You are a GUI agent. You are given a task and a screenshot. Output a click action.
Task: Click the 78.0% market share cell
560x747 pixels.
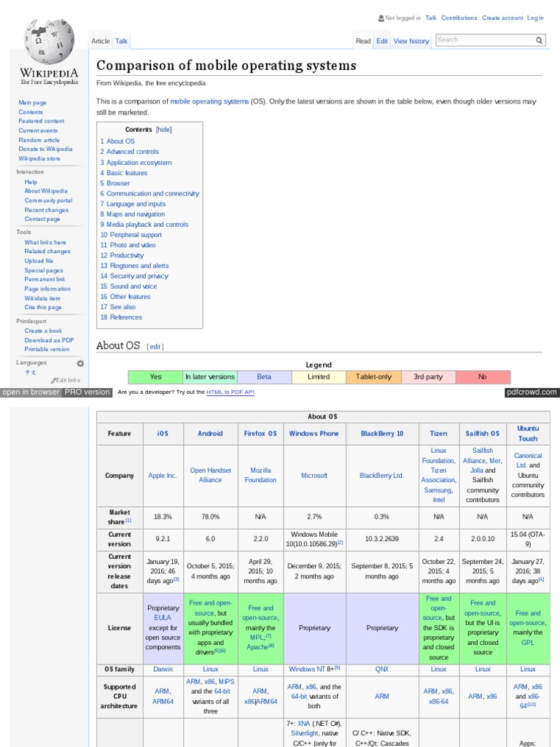(211, 517)
